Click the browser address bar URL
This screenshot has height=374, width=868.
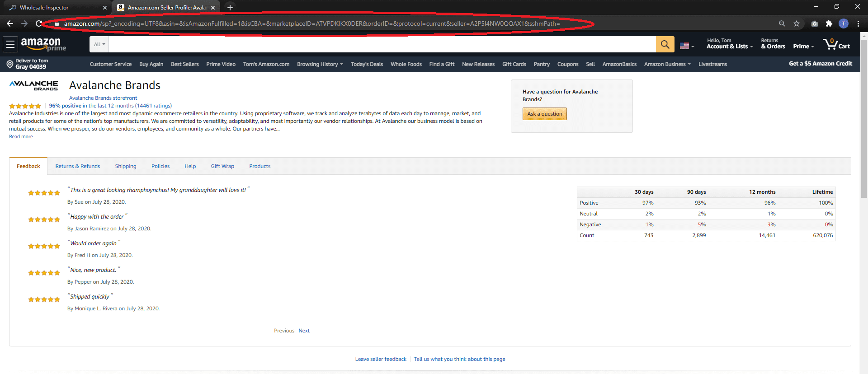click(312, 23)
